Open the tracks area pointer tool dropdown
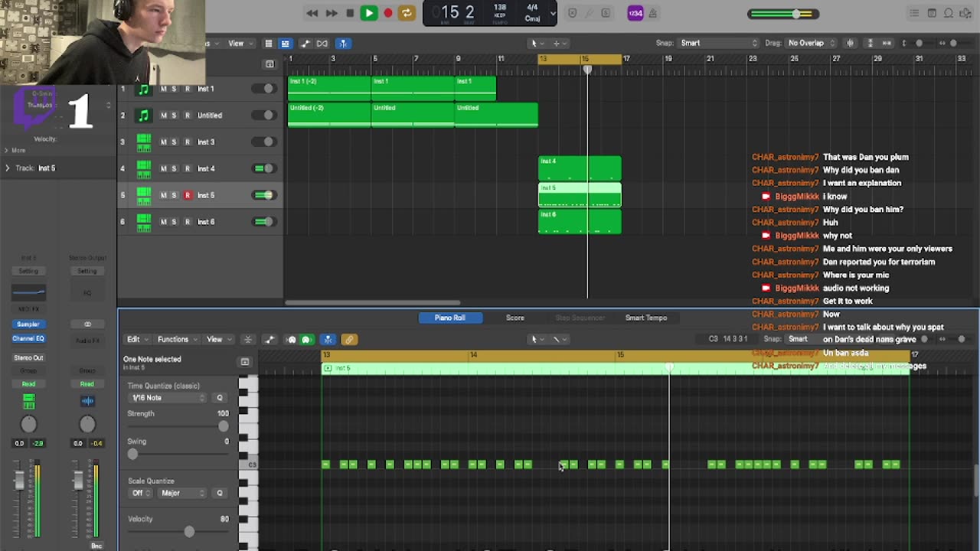Viewport: 980px width, 551px height. 537,44
